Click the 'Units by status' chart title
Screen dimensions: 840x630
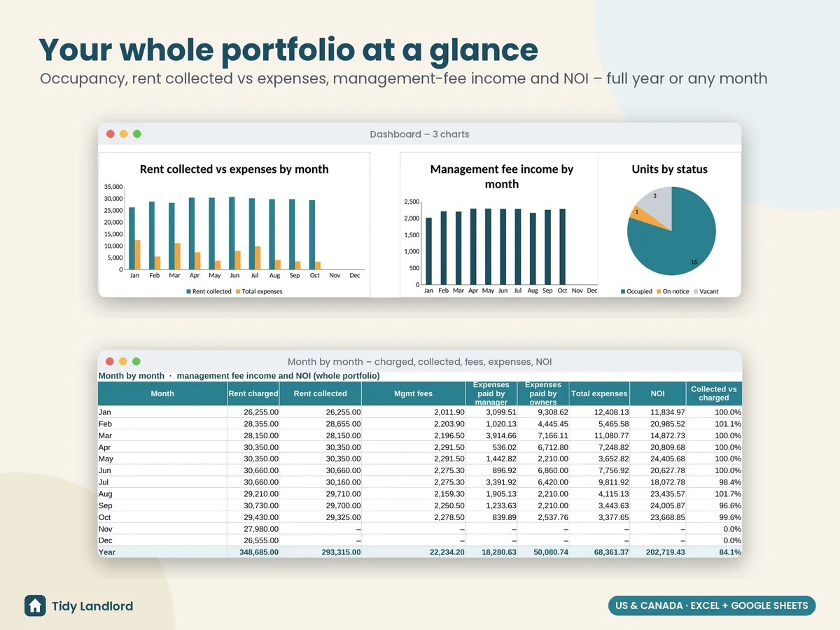tap(669, 169)
